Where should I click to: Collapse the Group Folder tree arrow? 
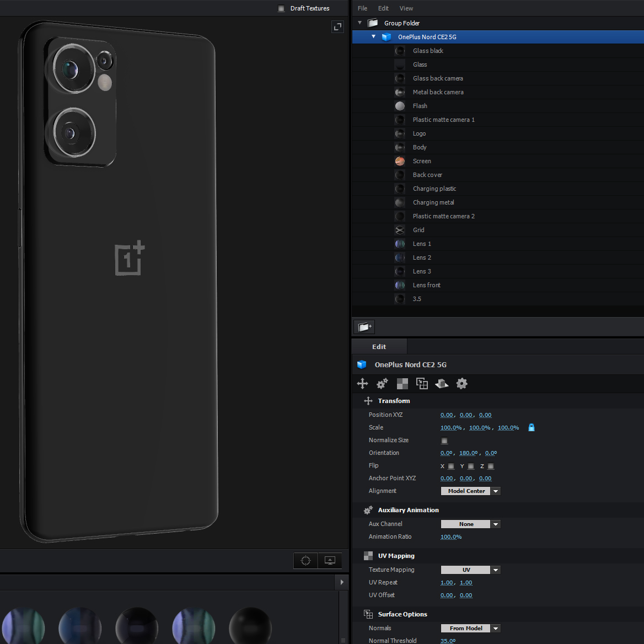click(x=360, y=23)
